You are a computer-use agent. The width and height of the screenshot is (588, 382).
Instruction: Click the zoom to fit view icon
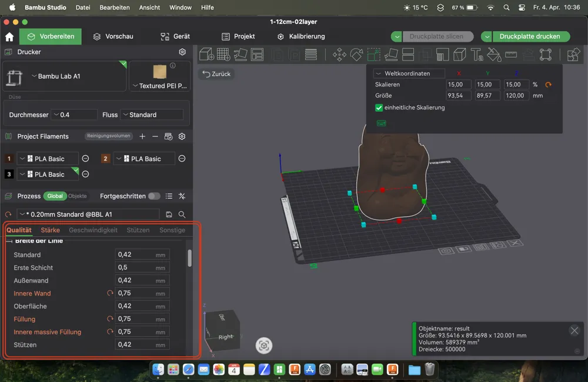263,345
